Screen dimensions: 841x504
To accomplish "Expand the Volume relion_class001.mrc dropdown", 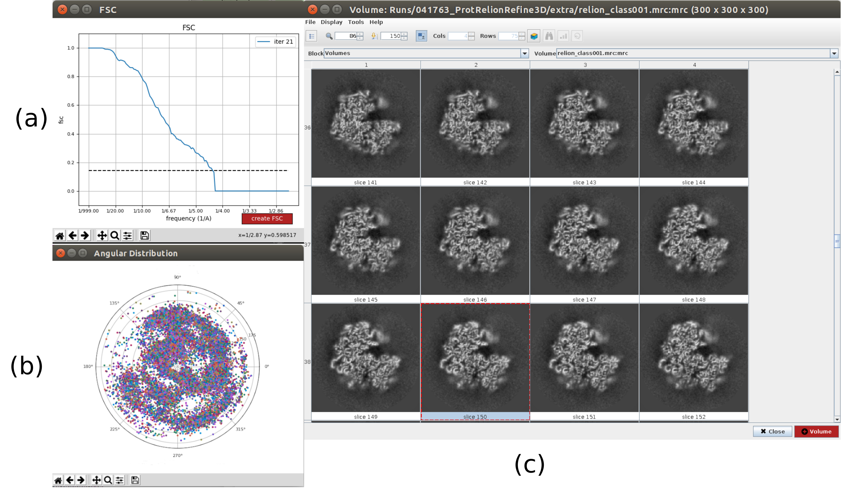I will (834, 53).
